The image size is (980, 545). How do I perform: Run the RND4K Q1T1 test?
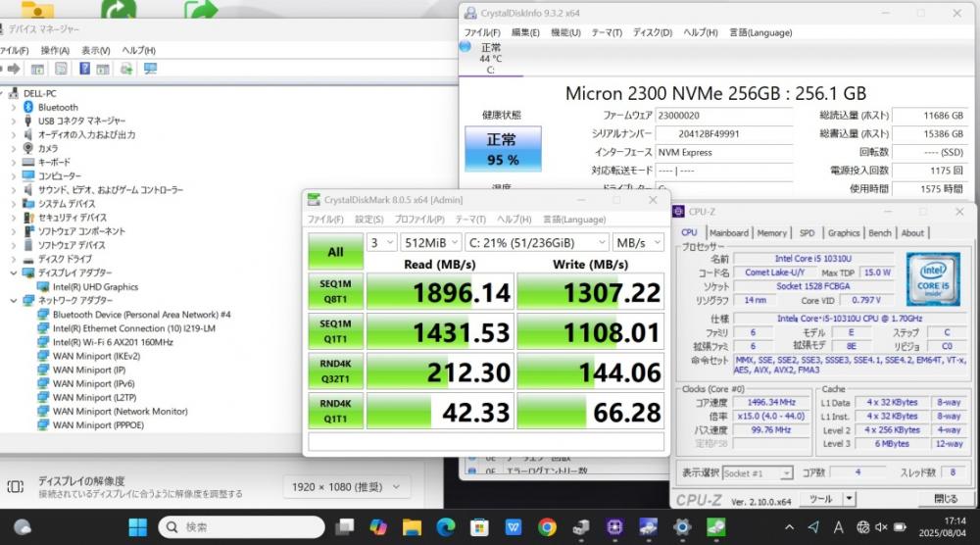335,412
